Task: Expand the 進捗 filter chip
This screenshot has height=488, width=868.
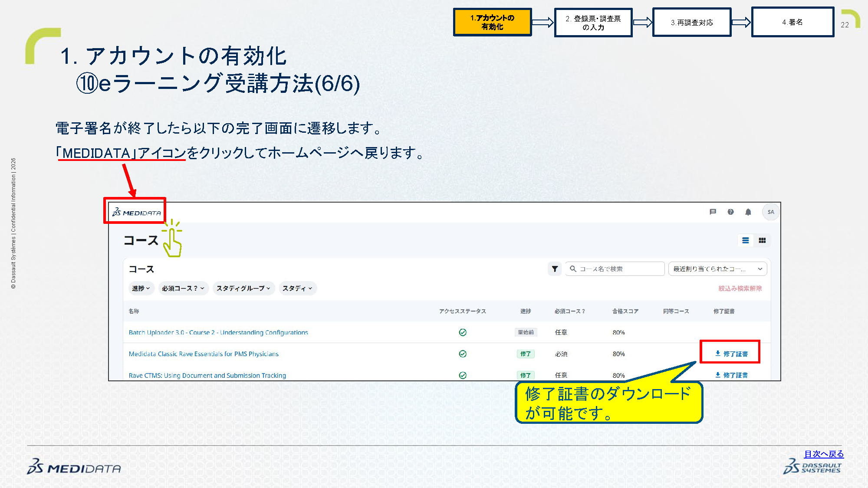Action: click(x=141, y=288)
